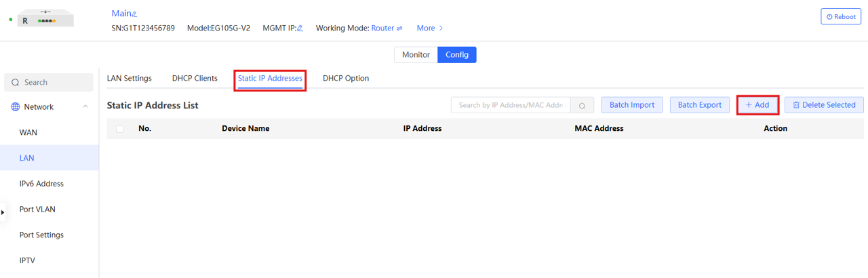Image resolution: width=868 pixels, height=278 pixels.
Task: Focus the Search by IP Address/MAC field
Action: (x=511, y=106)
